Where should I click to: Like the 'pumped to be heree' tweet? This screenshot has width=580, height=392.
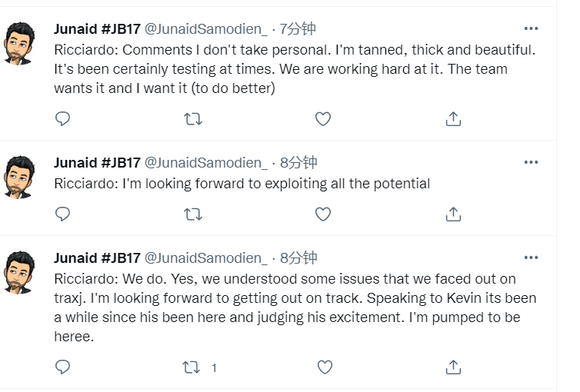325,367
